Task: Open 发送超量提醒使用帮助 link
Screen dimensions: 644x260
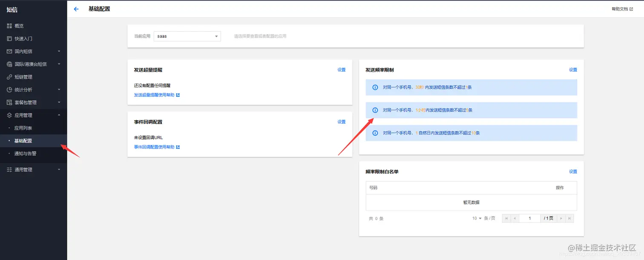Action: pos(154,95)
